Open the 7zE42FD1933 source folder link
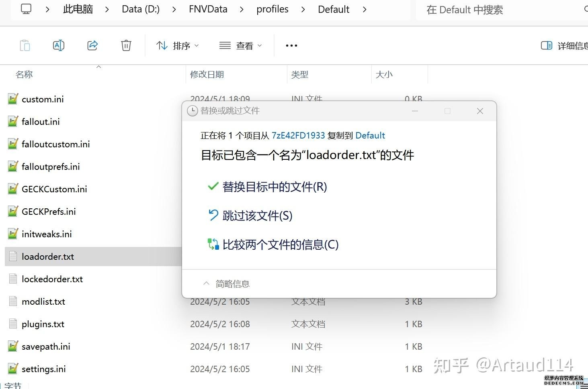Image resolution: width=588 pixels, height=389 pixels. point(298,135)
